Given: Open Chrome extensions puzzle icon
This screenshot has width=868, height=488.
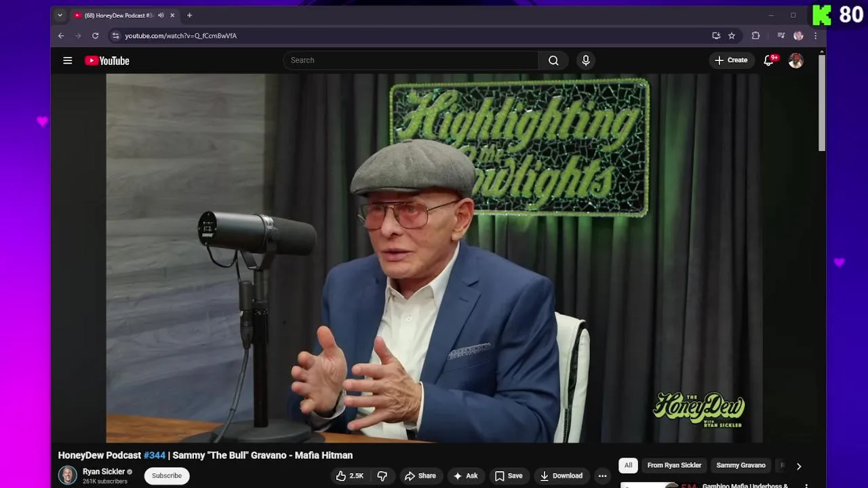Looking at the screenshot, I should coord(755,35).
